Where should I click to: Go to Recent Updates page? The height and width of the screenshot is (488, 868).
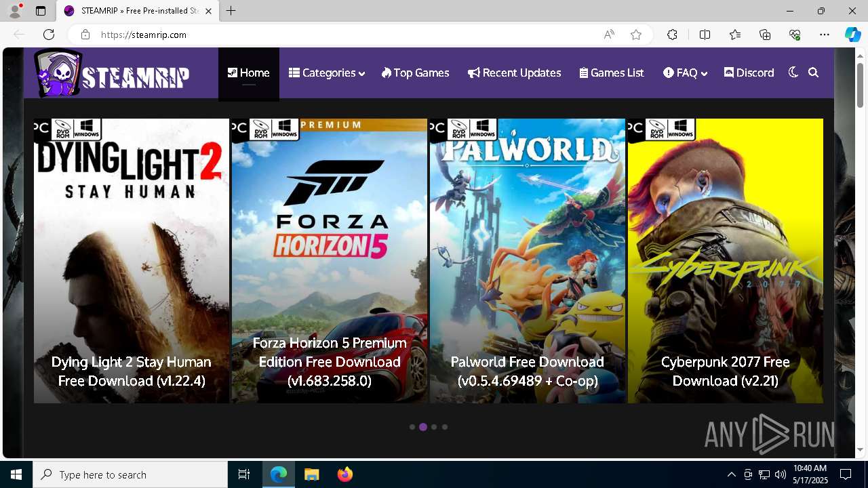pyautogui.click(x=515, y=73)
